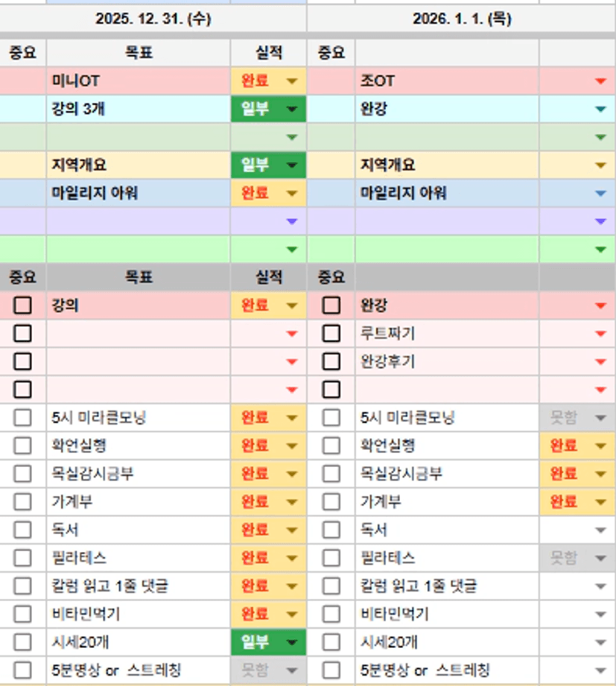
Task: Open the 일부 dropdown for 강의 3개
Action: coord(291,109)
